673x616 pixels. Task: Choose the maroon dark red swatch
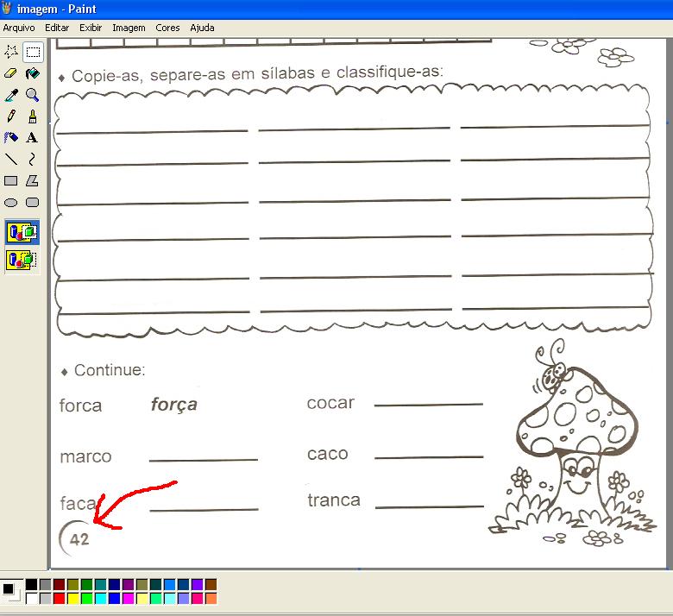(x=60, y=584)
